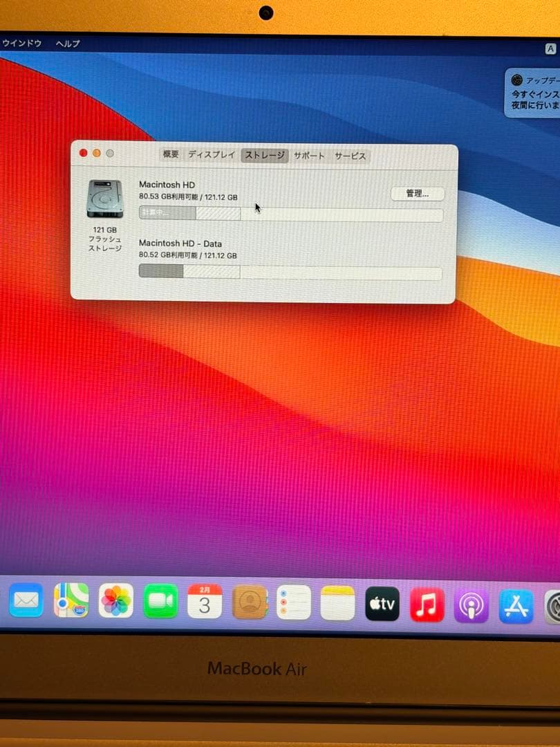Click the 121 GB flash storage drive icon
Viewport: 560px width, 747px height.
(104, 197)
